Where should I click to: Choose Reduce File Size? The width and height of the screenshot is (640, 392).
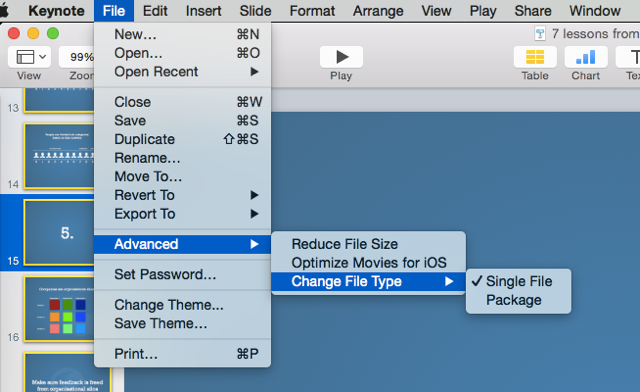pyautogui.click(x=368, y=244)
